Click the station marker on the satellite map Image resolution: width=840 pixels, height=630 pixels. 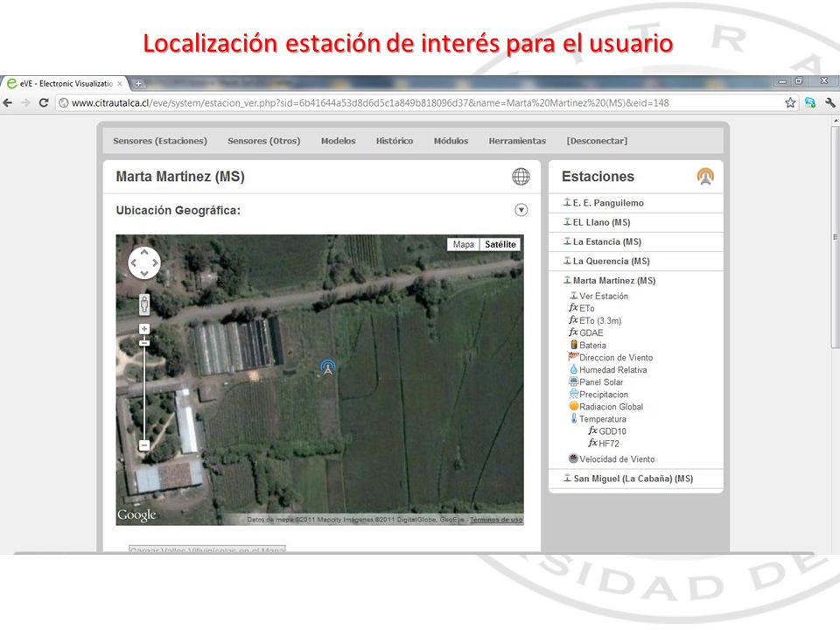328,367
